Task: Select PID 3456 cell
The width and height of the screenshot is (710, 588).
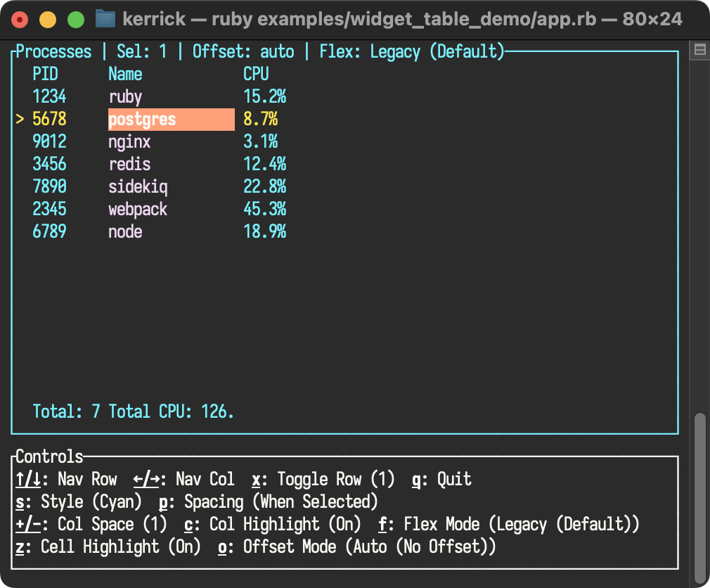Action: point(49,164)
